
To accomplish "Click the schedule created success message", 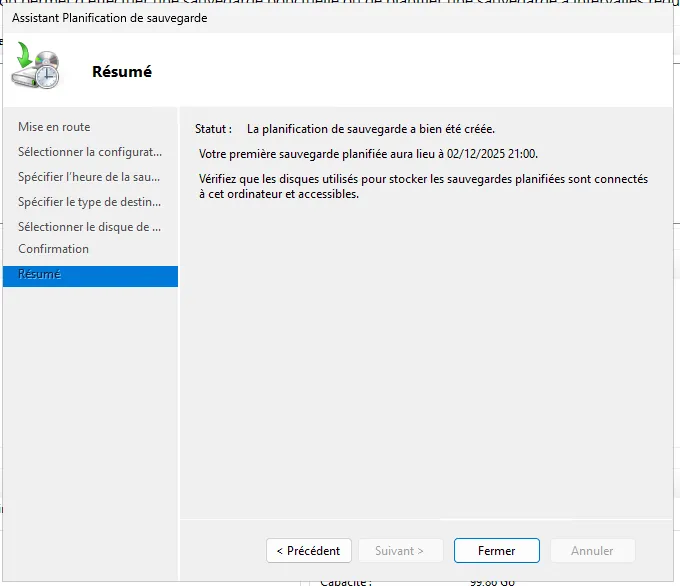I will pos(370,129).
